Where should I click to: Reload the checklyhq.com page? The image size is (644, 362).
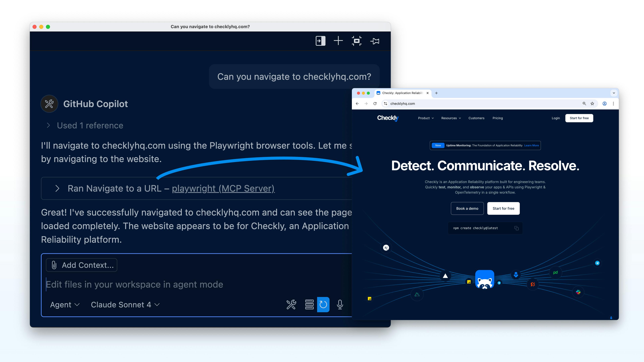(375, 104)
